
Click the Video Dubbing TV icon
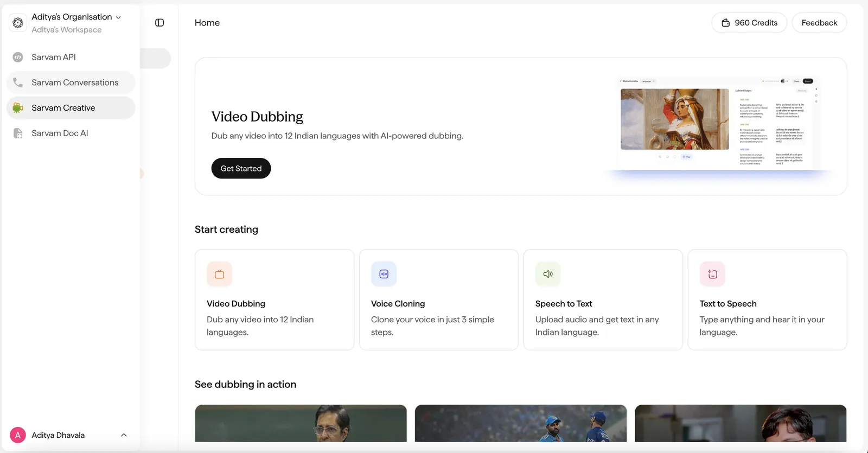point(219,274)
